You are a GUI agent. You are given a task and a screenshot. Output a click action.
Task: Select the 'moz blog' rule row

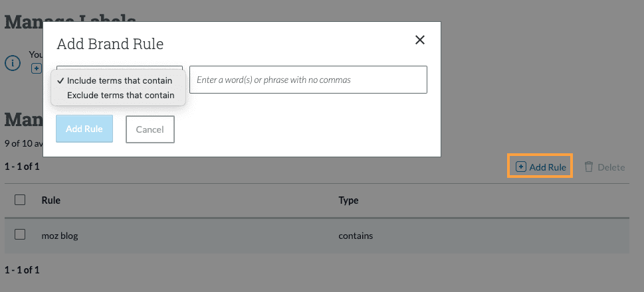tap(60, 236)
